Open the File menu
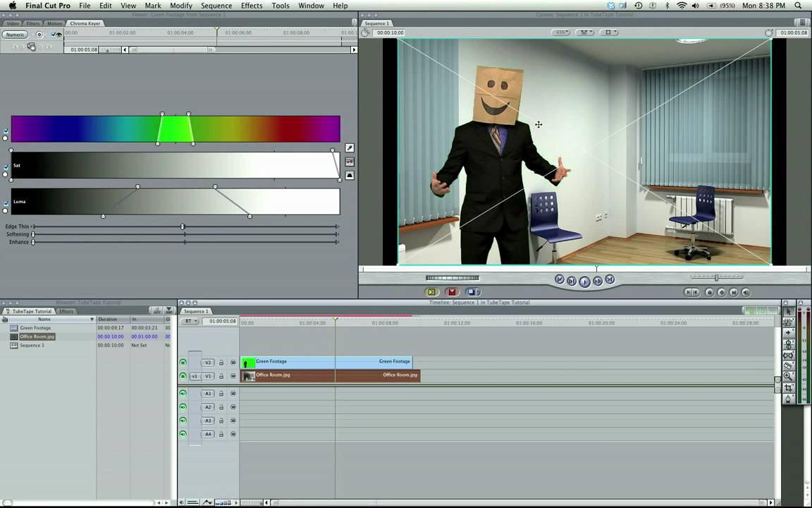 click(x=85, y=6)
